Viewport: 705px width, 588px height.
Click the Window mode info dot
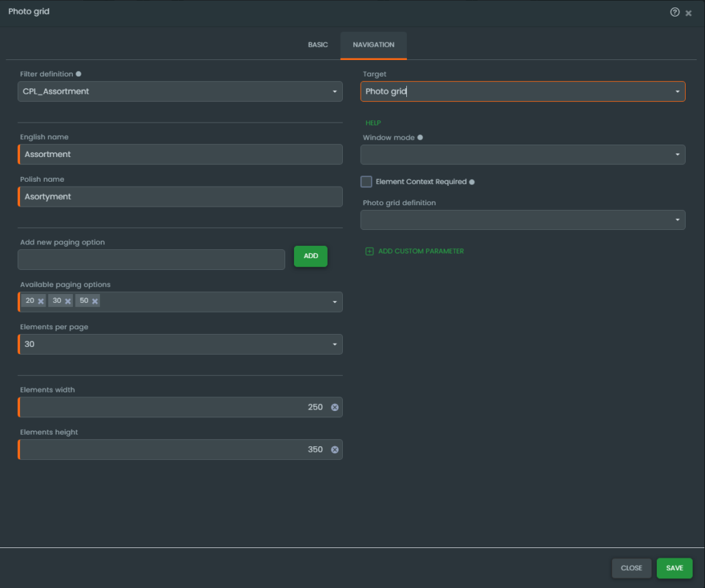pyautogui.click(x=420, y=138)
